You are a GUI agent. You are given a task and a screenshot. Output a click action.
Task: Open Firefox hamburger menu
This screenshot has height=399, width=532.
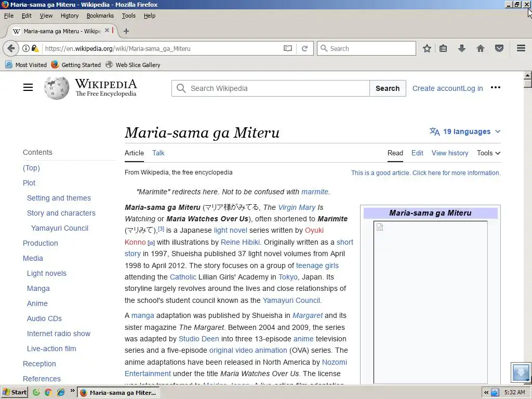(x=521, y=48)
